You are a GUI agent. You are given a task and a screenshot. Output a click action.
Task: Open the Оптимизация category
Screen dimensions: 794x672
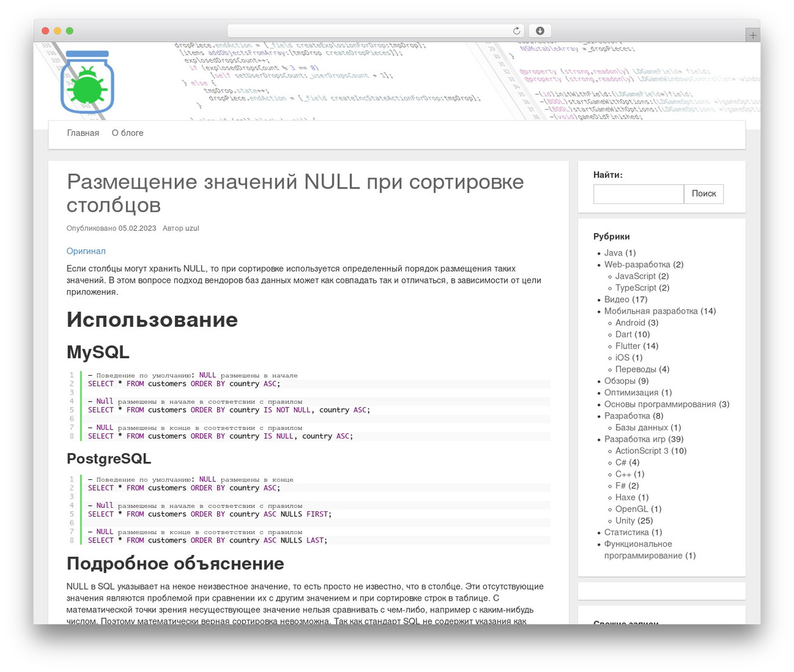[631, 393]
